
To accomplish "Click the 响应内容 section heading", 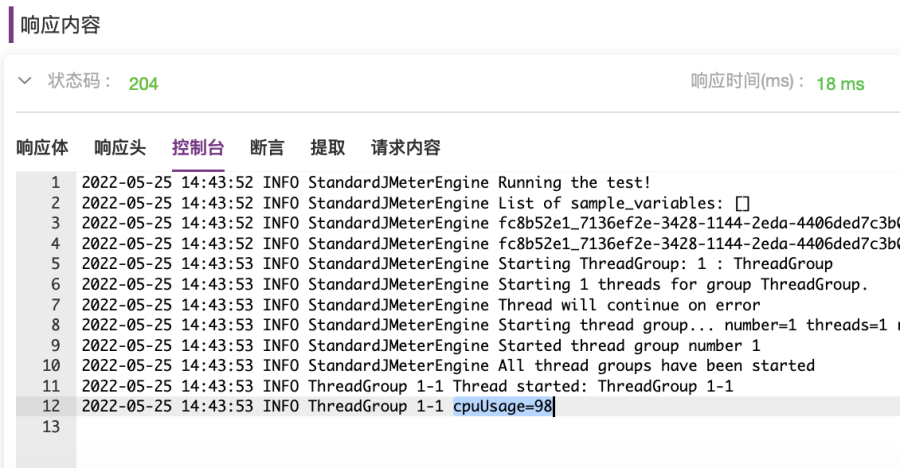I will (60, 25).
